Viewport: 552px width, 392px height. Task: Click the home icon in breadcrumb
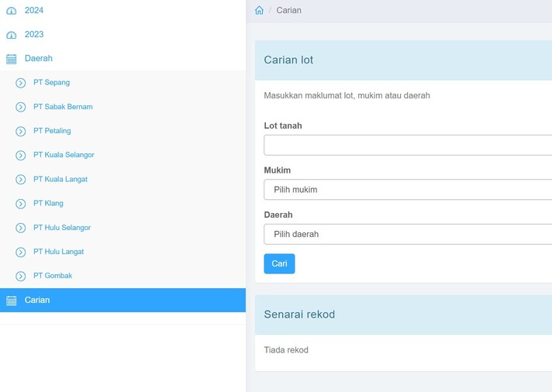point(259,11)
